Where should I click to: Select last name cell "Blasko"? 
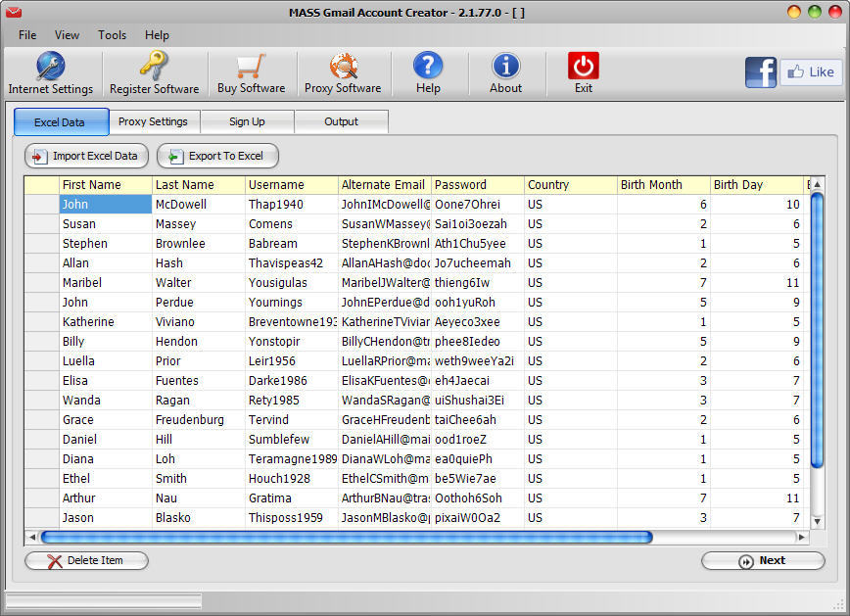[x=199, y=517]
